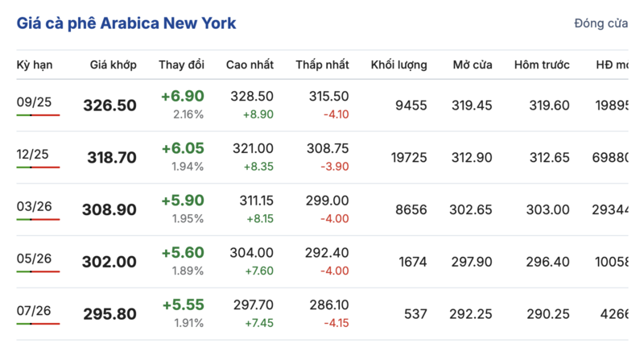The width and height of the screenshot is (644, 356).
Task: Click the Đóng cửa market status label
Action: pyautogui.click(x=601, y=23)
